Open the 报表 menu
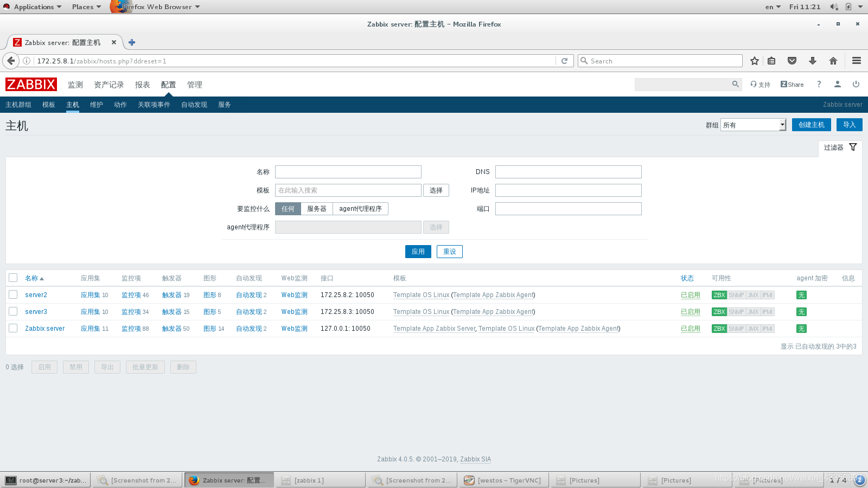The height and width of the screenshot is (488, 868). point(143,85)
